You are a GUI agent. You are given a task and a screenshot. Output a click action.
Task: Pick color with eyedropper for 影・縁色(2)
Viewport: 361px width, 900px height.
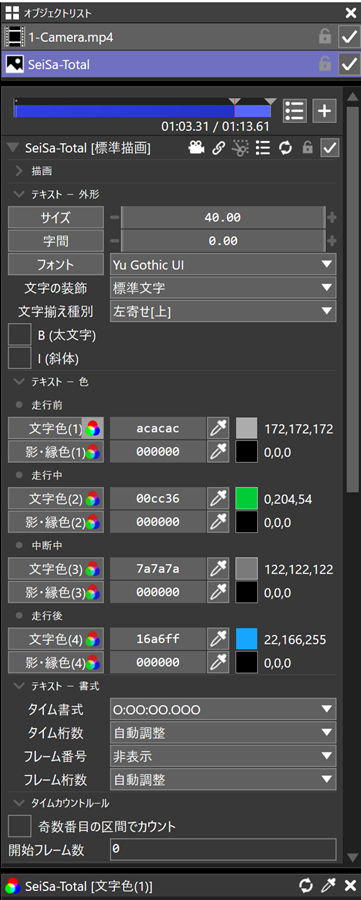coord(218,522)
